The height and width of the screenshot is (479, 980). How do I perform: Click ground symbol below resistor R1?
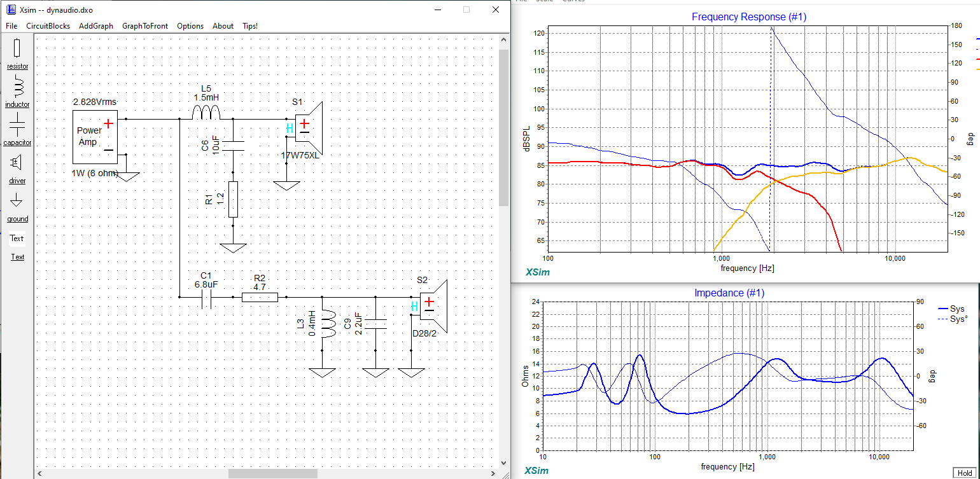pyautogui.click(x=233, y=247)
